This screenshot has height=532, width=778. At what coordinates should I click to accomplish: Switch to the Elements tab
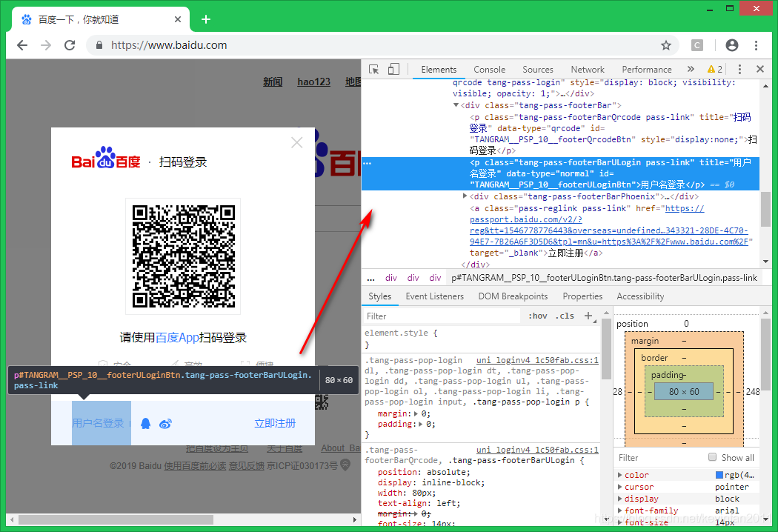(x=439, y=70)
